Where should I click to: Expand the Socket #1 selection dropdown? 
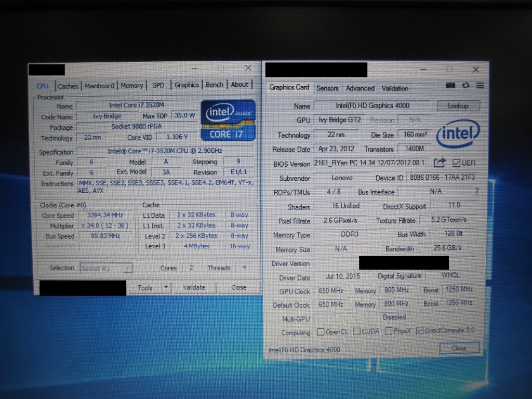(x=127, y=269)
